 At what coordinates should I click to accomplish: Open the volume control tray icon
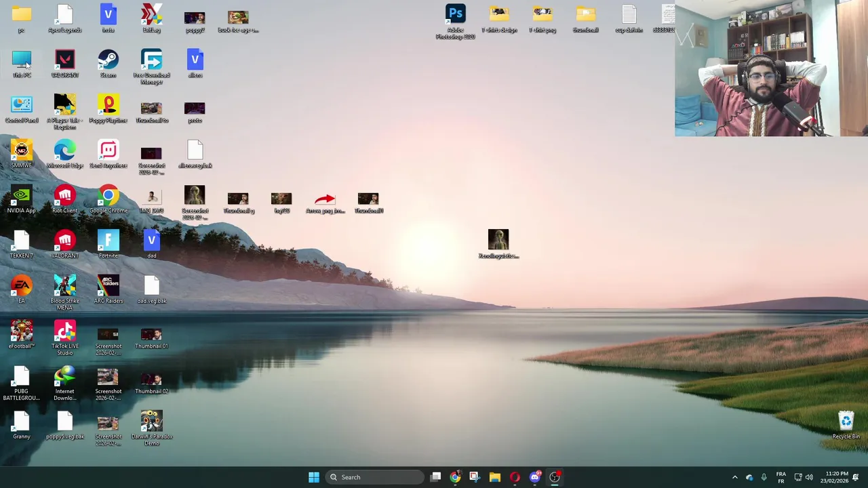pyautogui.click(x=809, y=477)
